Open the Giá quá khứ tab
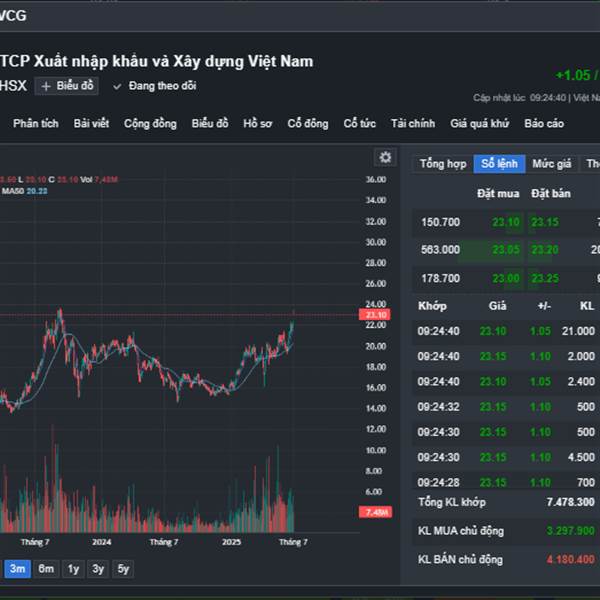 pyautogui.click(x=479, y=124)
